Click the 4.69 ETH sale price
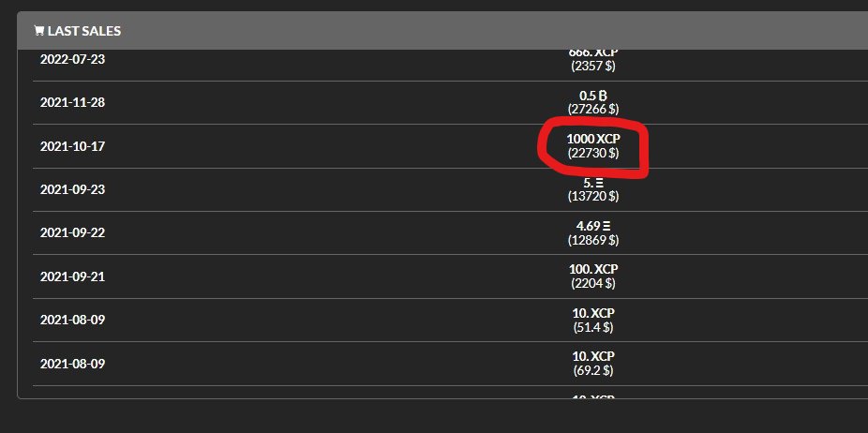The image size is (868, 433). click(x=593, y=226)
